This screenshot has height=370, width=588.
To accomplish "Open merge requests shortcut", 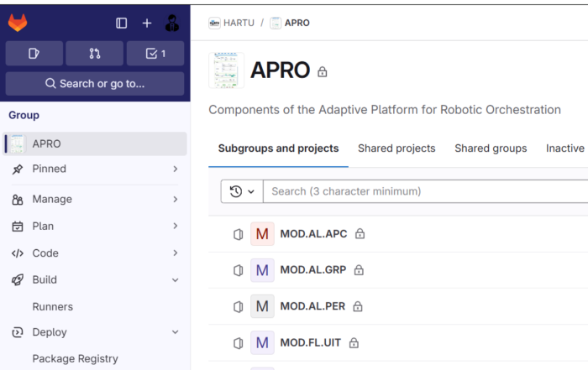I will [x=94, y=54].
